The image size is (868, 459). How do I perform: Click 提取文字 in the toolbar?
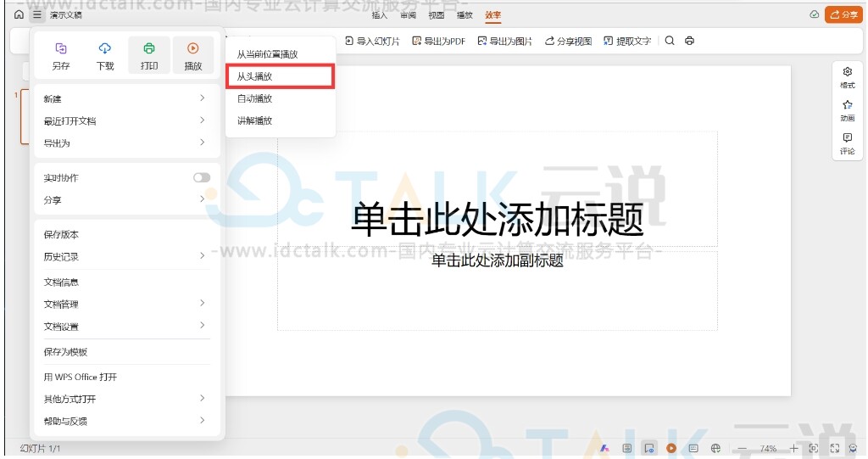pyautogui.click(x=627, y=41)
